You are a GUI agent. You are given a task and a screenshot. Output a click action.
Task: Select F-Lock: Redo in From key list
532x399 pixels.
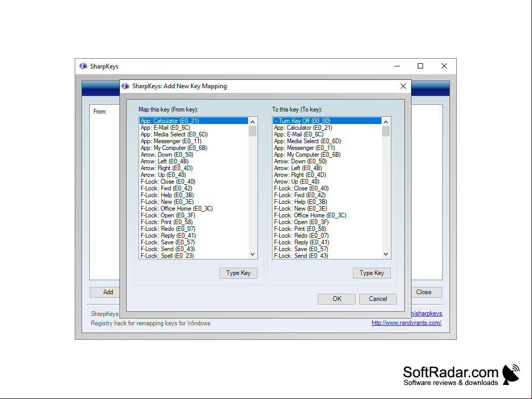194,229
